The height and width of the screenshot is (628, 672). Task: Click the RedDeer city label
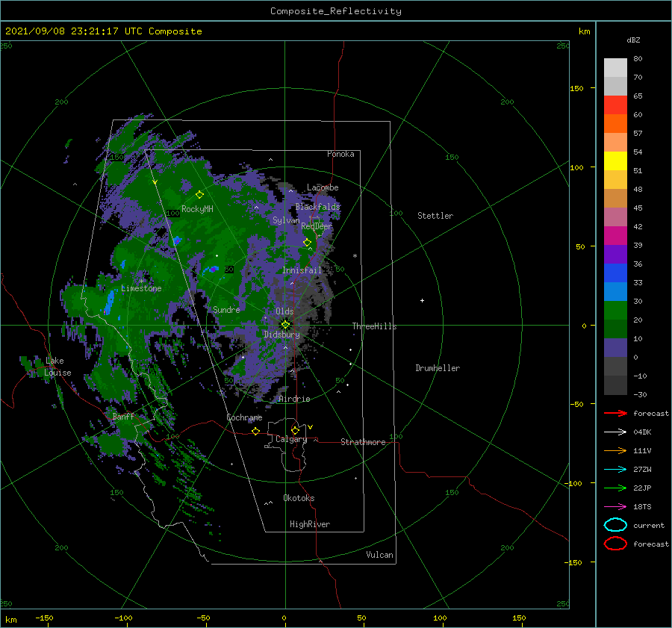click(x=317, y=226)
